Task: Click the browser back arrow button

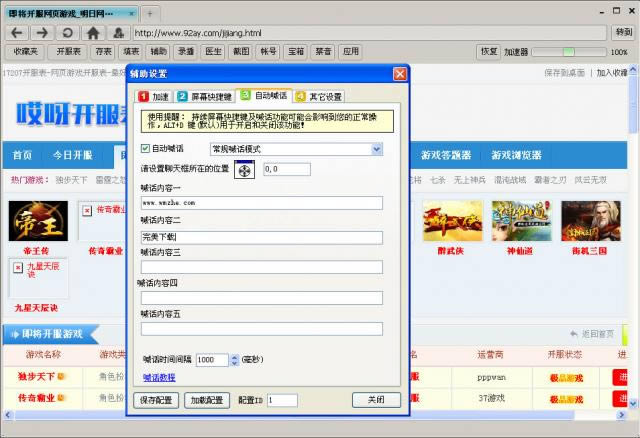Action: tap(15, 32)
